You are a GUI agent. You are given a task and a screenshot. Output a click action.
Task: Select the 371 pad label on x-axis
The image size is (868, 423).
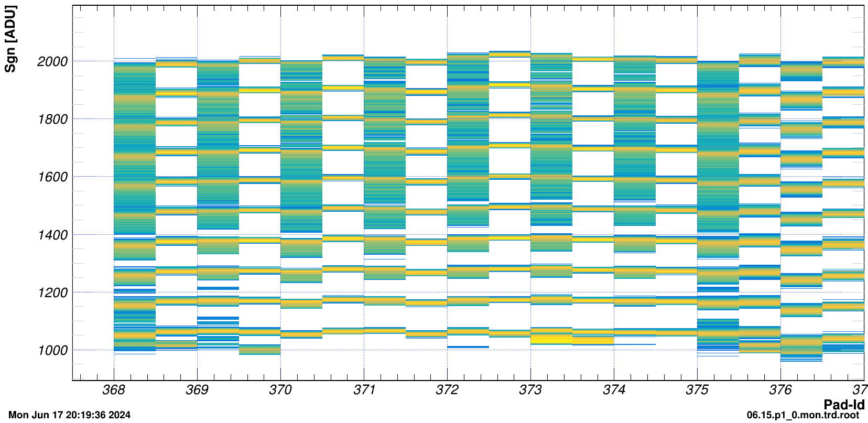point(364,390)
